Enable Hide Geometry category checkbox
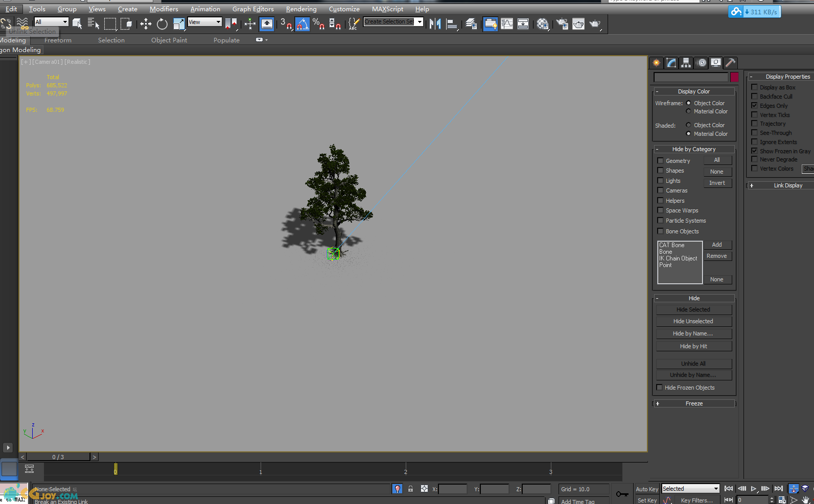This screenshot has height=504, width=814. [x=660, y=161]
